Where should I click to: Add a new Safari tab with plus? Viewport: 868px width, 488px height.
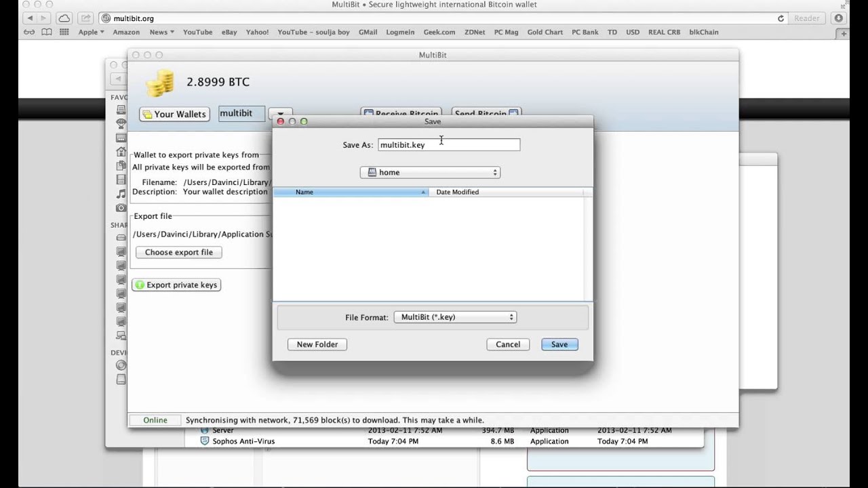844,33
